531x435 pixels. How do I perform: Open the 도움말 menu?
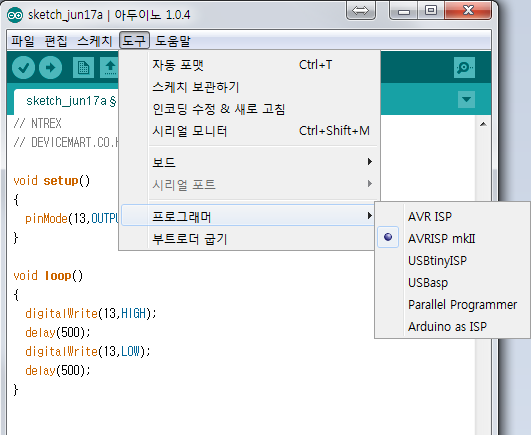173,41
